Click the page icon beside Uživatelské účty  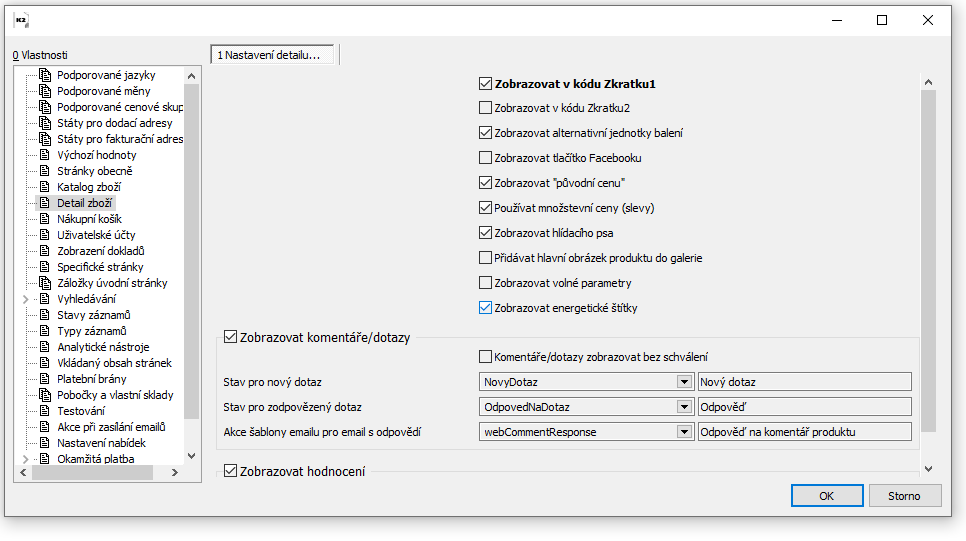pyautogui.click(x=44, y=235)
